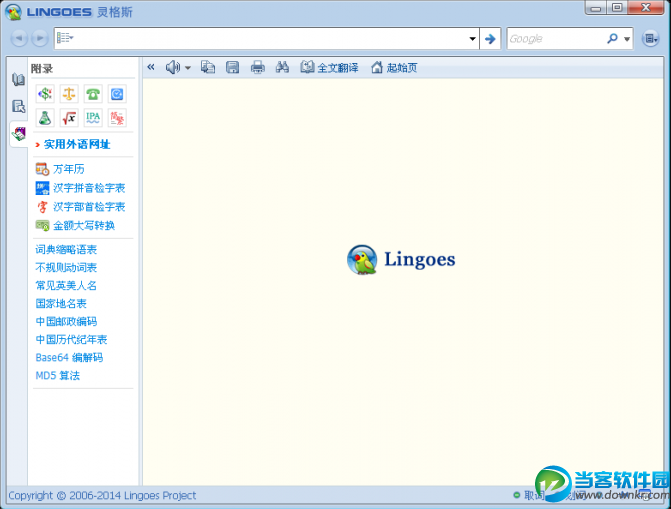Click the save floppy disk icon
Image resolution: width=671 pixels, height=509 pixels.
(232, 67)
